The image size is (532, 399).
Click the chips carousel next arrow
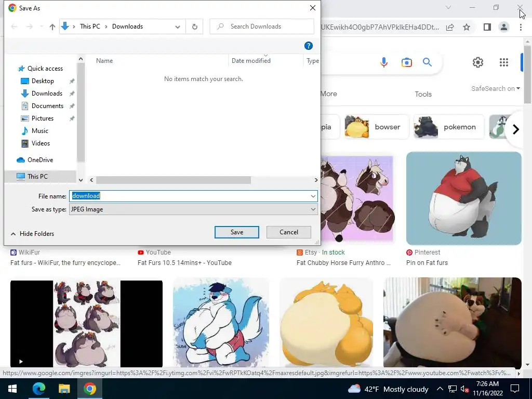click(516, 129)
